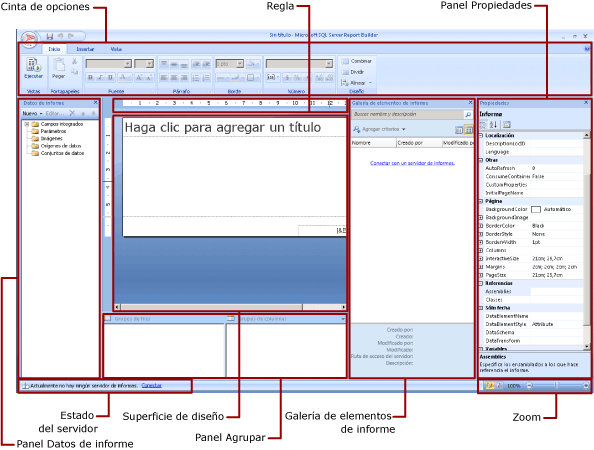The image size is (594, 450).
Task: Toggle bold formatting in Fuente group
Action: 90,78
